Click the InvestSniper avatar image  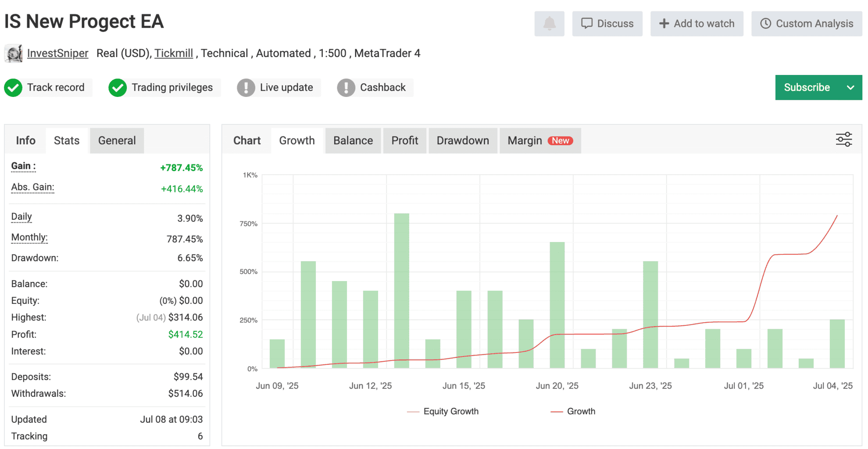[x=14, y=53]
